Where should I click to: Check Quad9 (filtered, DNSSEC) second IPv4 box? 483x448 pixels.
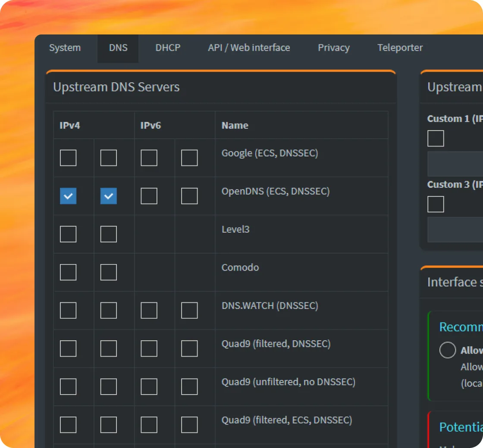click(108, 348)
